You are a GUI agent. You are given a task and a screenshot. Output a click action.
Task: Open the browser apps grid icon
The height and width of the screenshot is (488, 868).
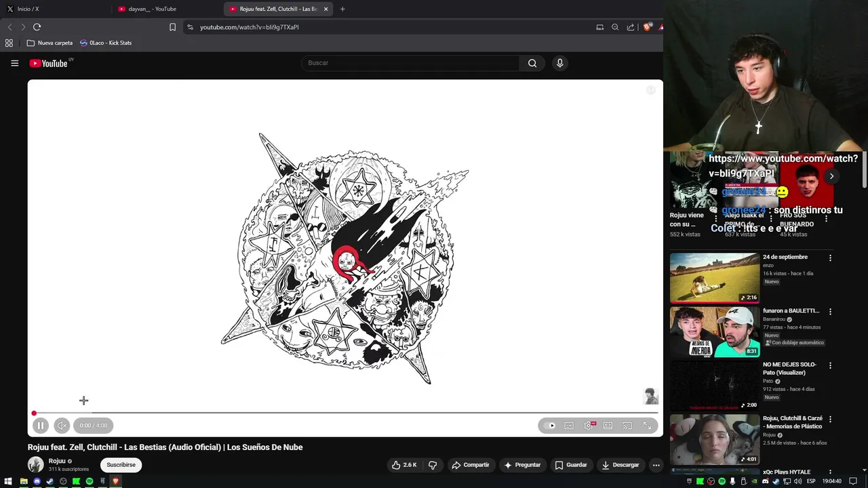coord(9,43)
